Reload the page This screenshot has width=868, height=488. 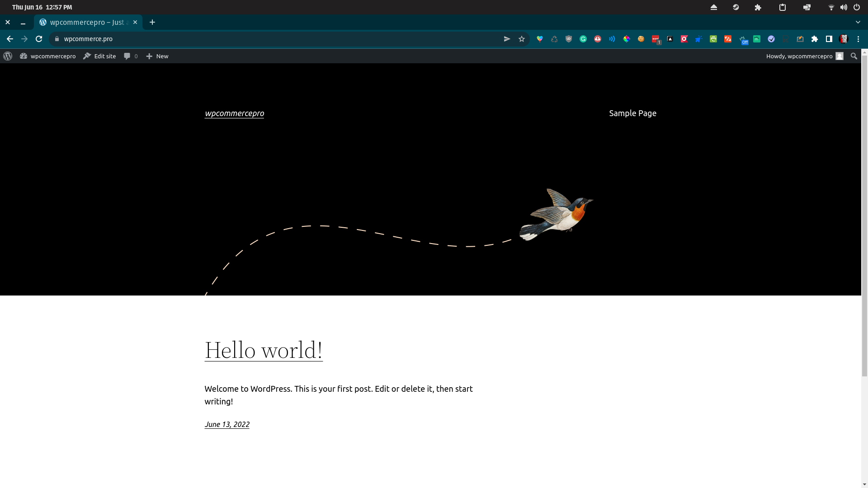pos(39,39)
